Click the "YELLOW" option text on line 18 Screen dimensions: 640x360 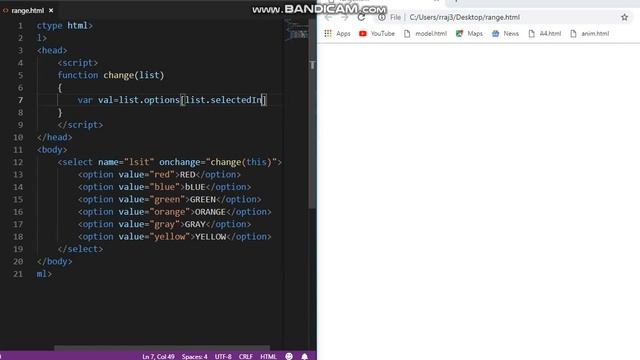(x=210, y=237)
